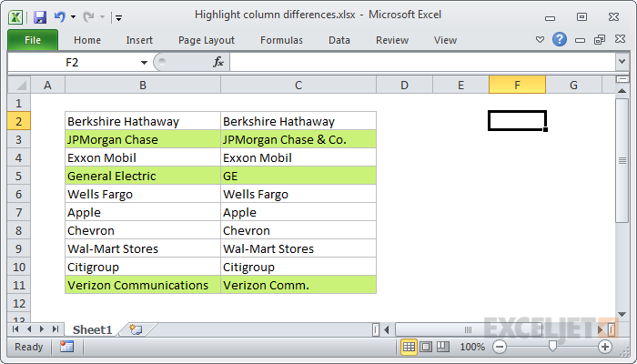Go to the last sheet tab arrow
Image resolution: width=637 pixels, height=364 pixels.
(x=56, y=329)
